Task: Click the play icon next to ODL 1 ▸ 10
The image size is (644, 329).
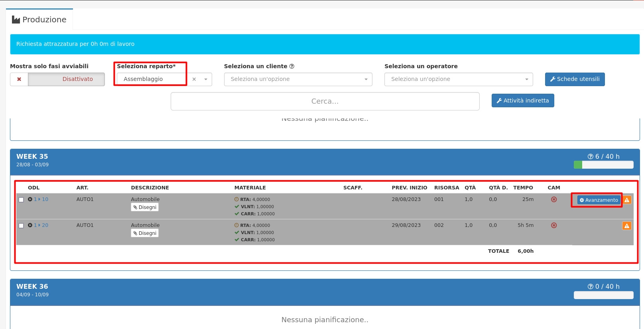Action: (x=30, y=199)
